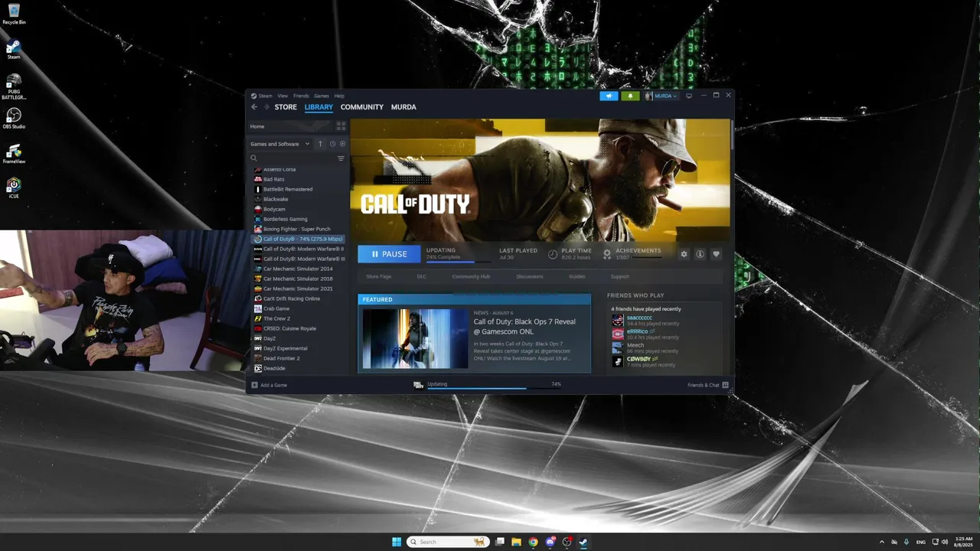Select Boxing Fighter : Super Punch
Image resolution: width=980 pixels, height=551 pixels.
(x=297, y=229)
